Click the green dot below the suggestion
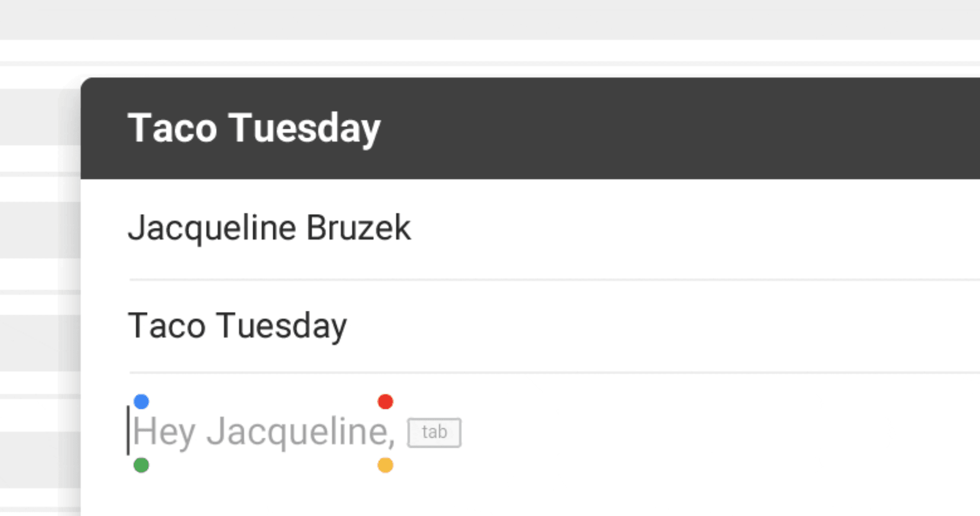 click(141, 465)
